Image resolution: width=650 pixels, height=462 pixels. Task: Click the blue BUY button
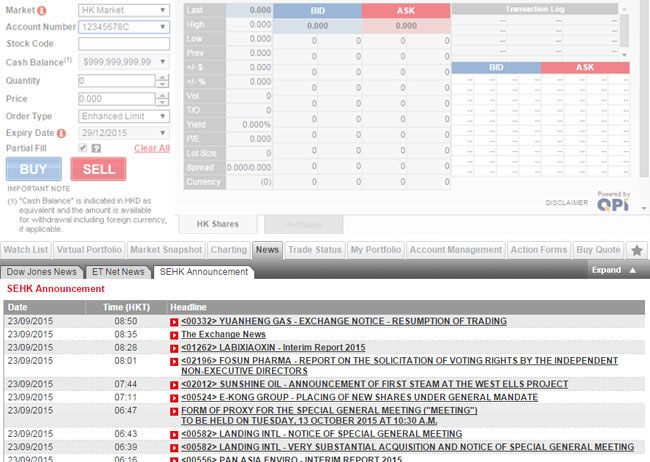[x=34, y=169]
